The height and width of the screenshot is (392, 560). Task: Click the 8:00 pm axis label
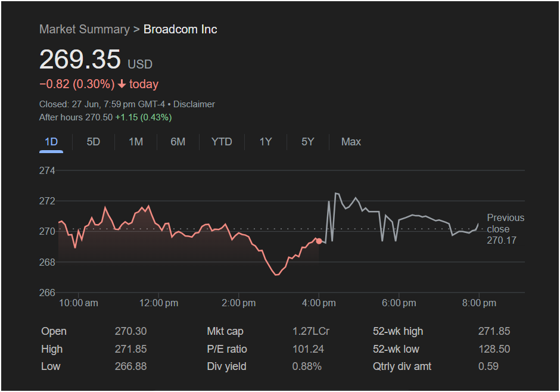click(479, 303)
